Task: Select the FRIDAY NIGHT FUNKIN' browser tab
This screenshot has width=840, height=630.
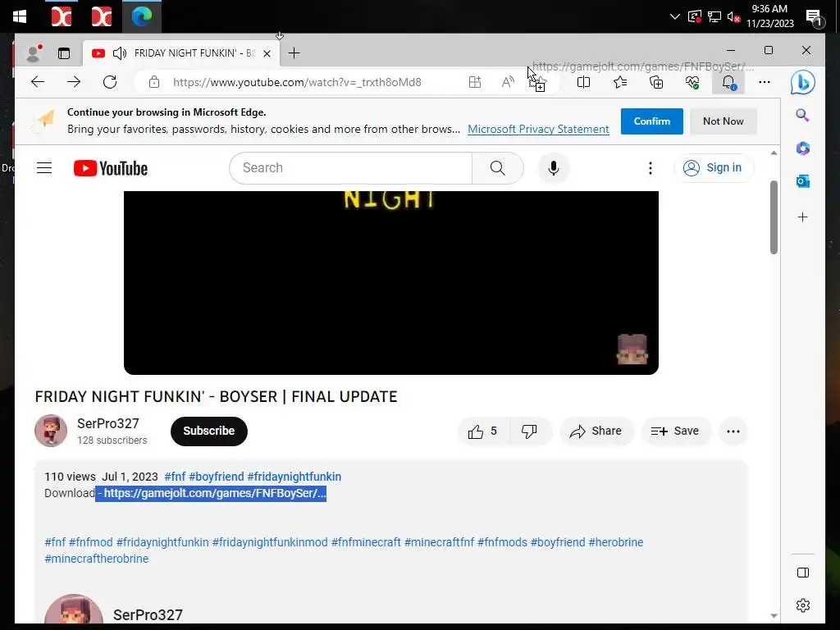Action: click(x=182, y=53)
